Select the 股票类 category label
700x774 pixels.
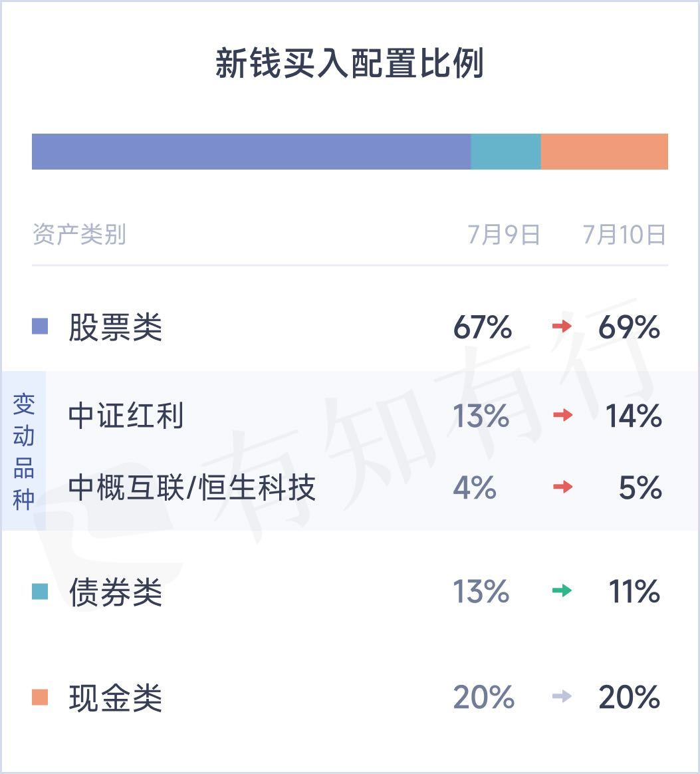116,326
